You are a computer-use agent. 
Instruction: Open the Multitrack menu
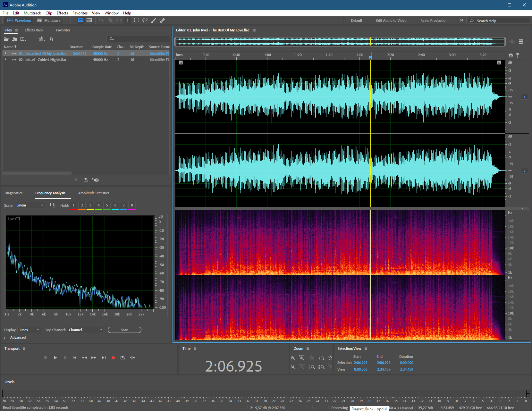32,13
